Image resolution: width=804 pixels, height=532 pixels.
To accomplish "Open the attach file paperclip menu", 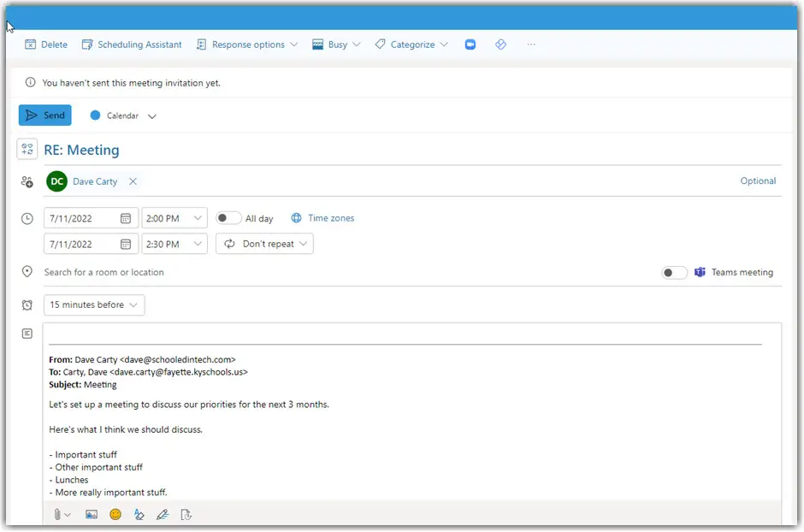I will point(61,515).
